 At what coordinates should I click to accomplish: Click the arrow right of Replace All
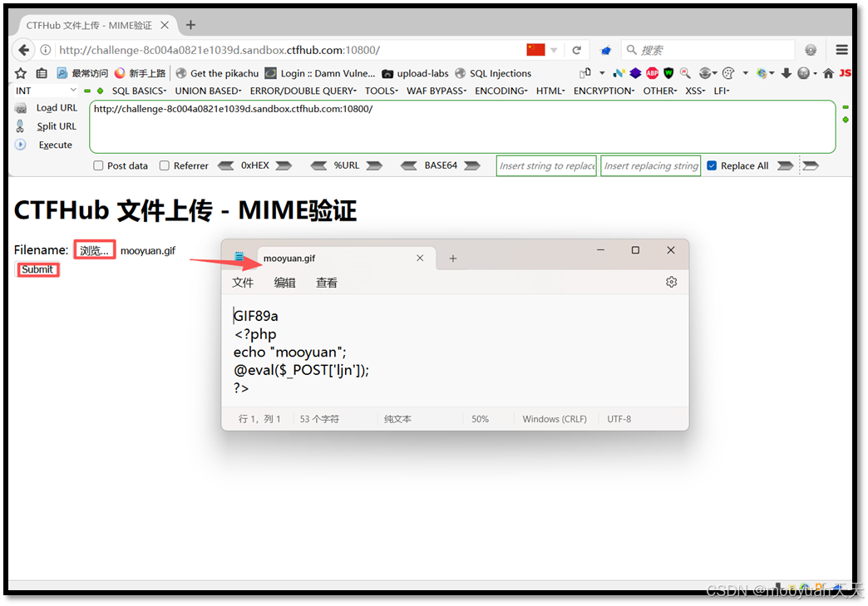[785, 165]
